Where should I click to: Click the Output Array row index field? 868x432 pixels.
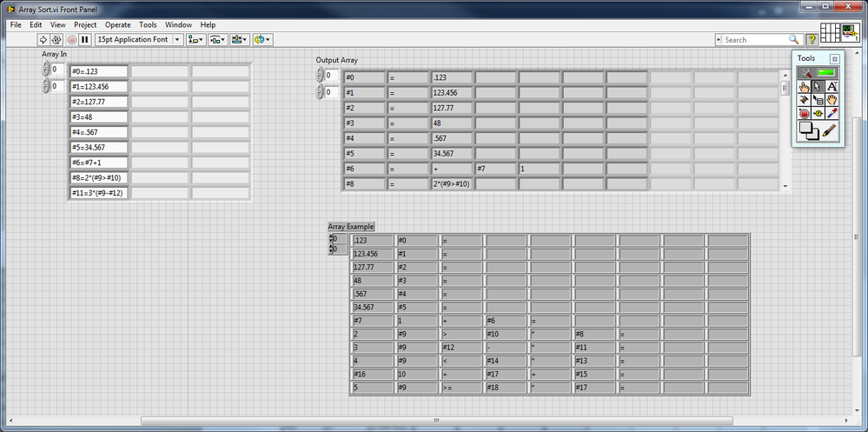coord(332,75)
